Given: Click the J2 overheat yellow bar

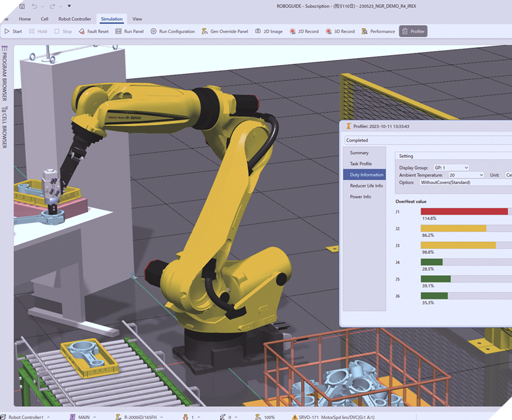Looking at the screenshot, I should pyautogui.click(x=453, y=229).
